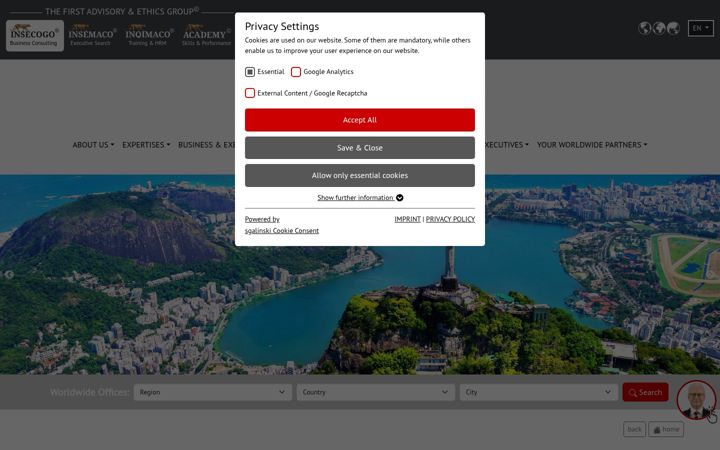
Task: Open the City dropdown
Action: pos(539,392)
